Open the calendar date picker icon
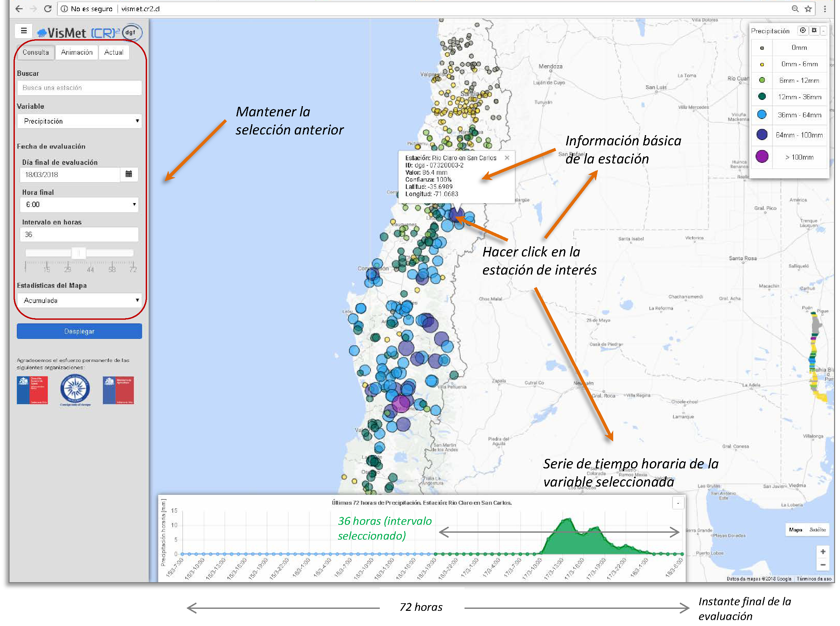 point(129,174)
